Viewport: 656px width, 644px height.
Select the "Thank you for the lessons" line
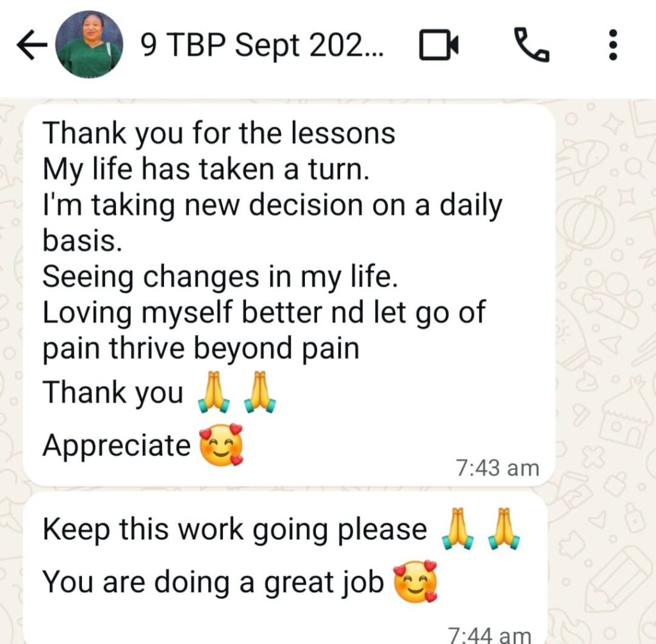click(219, 133)
